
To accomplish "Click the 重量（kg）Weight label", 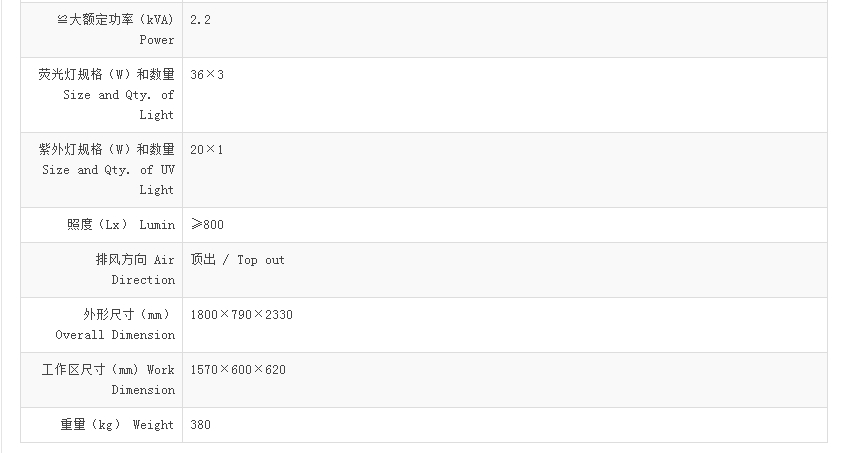I will coord(117,425).
